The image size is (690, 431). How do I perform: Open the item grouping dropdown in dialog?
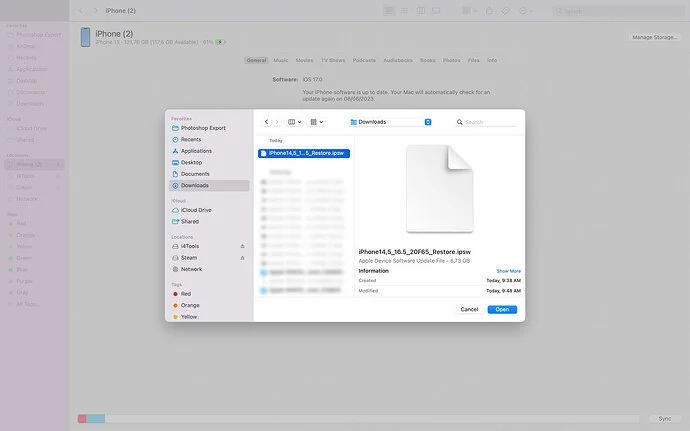317,122
